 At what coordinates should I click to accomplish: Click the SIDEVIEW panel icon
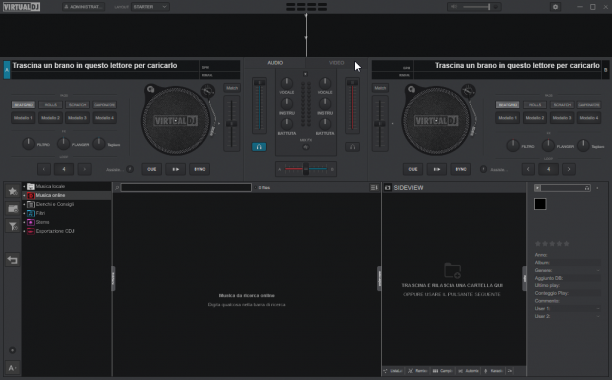point(388,188)
